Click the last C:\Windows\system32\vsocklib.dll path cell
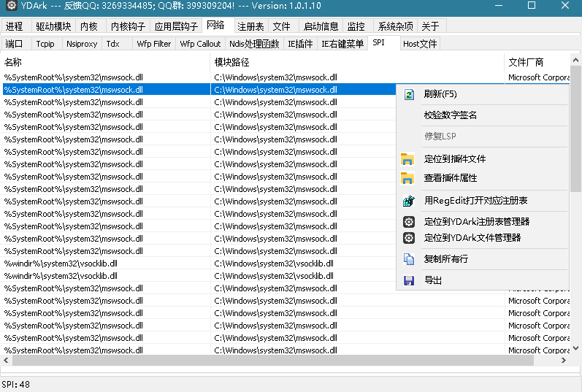 [274, 276]
